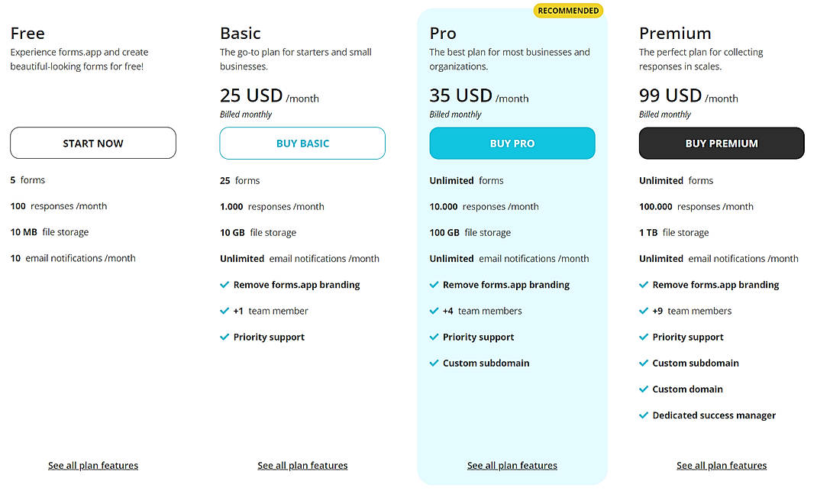Click the checkmark beside +1 team member
817x504 pixels.
tap(224, 311)
